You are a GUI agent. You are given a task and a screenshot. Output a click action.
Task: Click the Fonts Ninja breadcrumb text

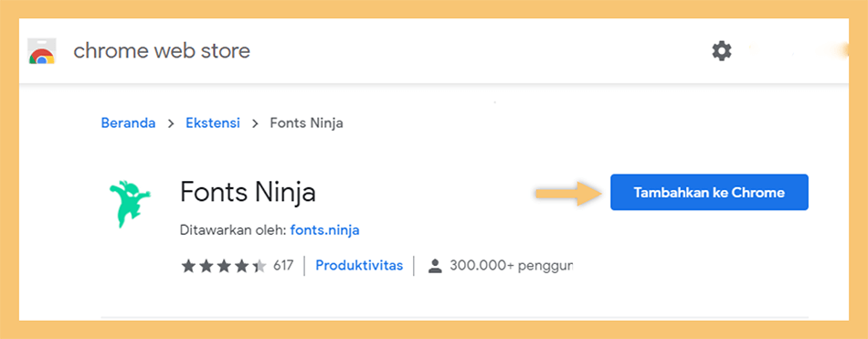[306, 123]
